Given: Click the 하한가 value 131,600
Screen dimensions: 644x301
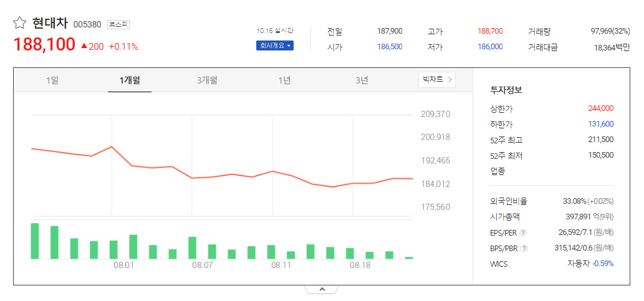Looking at the screenshot, I should 601,124.
